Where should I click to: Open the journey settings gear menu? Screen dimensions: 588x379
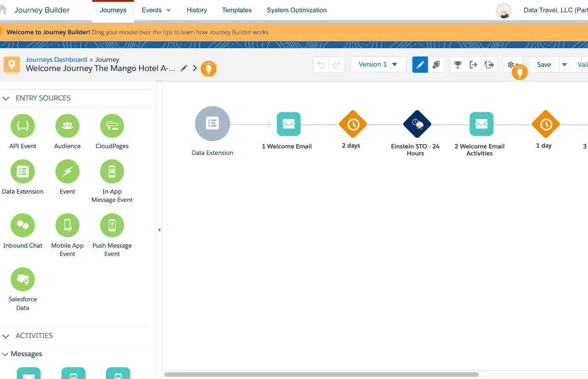click(x=511, y=65)
